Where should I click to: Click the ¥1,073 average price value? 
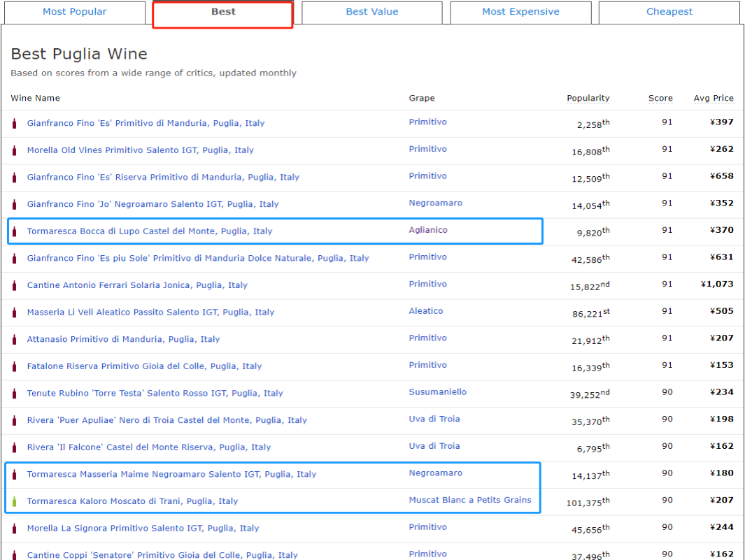(x=718, y=284)
